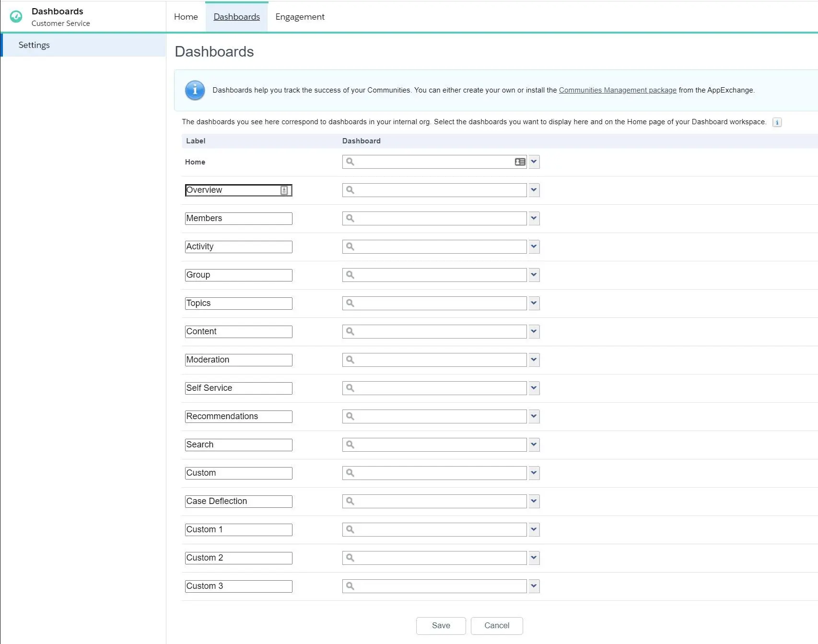
Task: Click the Cancel button
Action: (x=497, y=626)
